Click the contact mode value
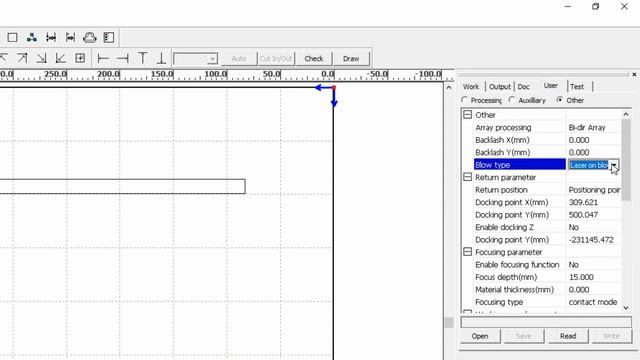This screenshot has height=360, width=640. coord(593,302)
